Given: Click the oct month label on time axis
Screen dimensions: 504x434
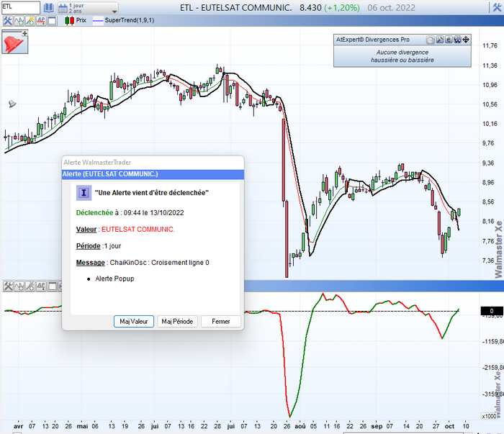Looking at the screenshot, I should click(x=449, y=426).
